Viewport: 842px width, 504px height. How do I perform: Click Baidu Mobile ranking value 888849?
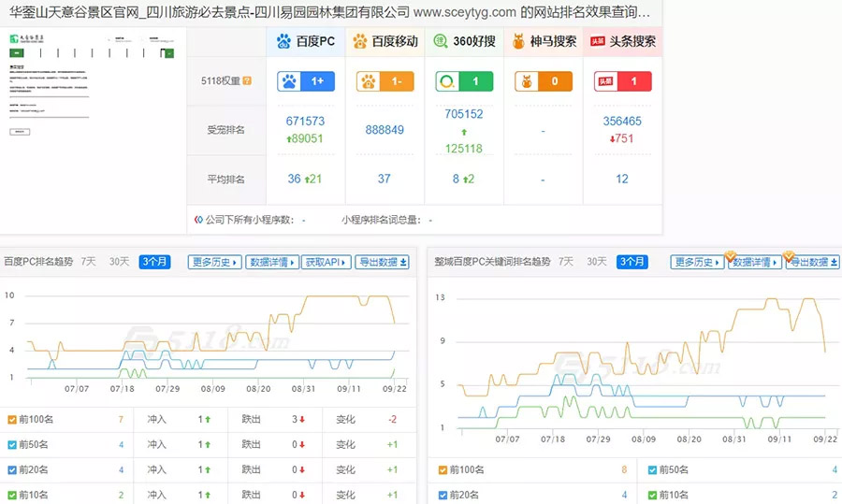[x=385, y=129]
